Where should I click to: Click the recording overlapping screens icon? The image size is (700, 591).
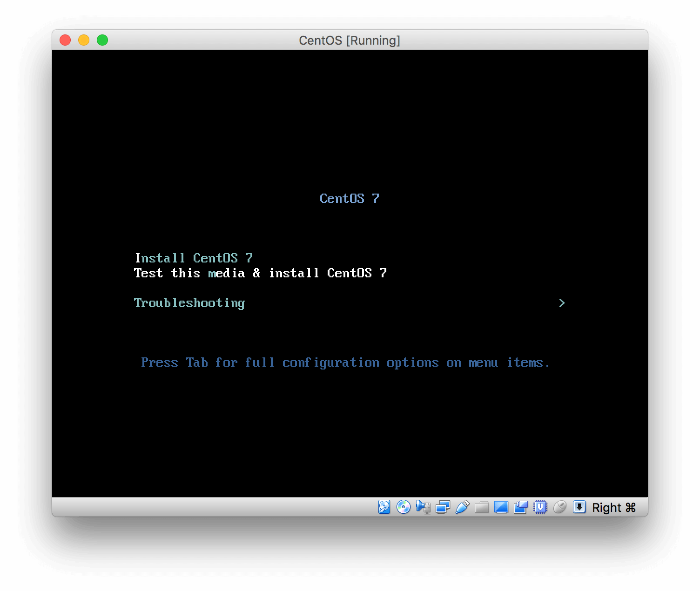(x=521, y=507)
